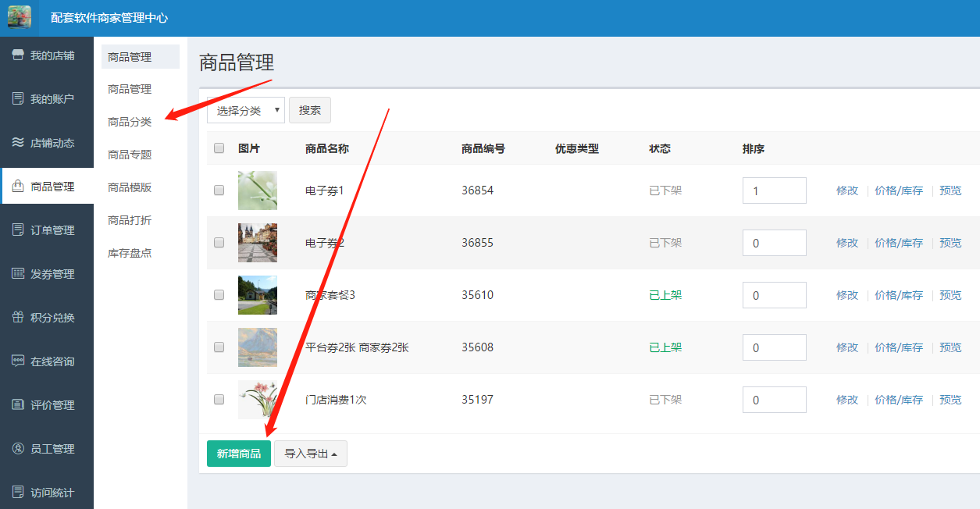Viewport: 980px width, 509px height.
Task: Click the 店铺动态 wave icon
Action: [18, 143]
